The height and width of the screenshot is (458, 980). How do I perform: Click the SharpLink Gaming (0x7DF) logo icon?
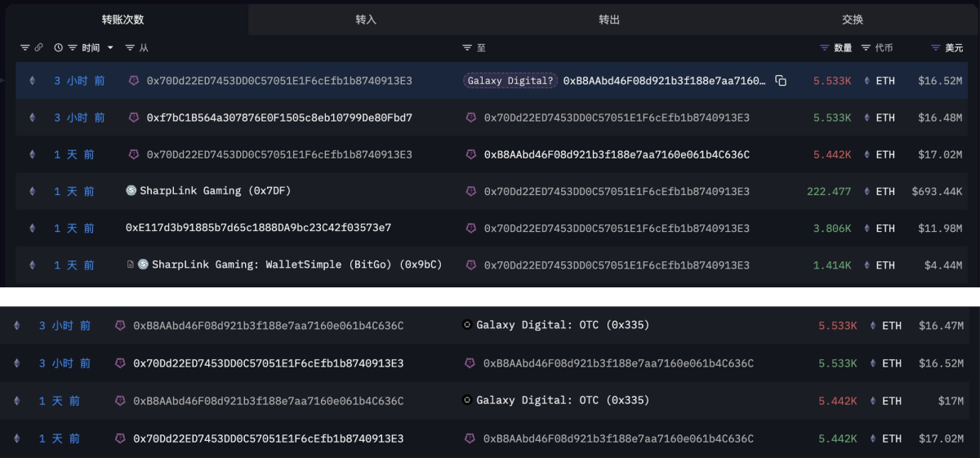131,191
